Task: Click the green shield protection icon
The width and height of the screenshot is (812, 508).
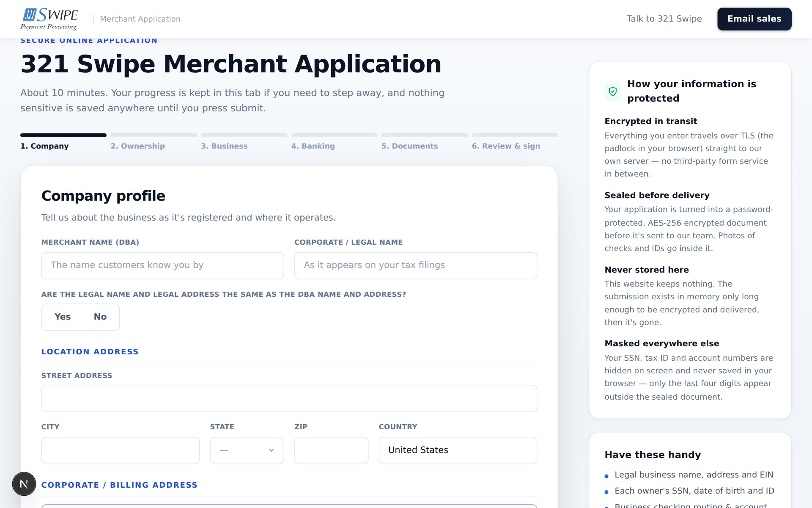Action: [x=613, y=91]
